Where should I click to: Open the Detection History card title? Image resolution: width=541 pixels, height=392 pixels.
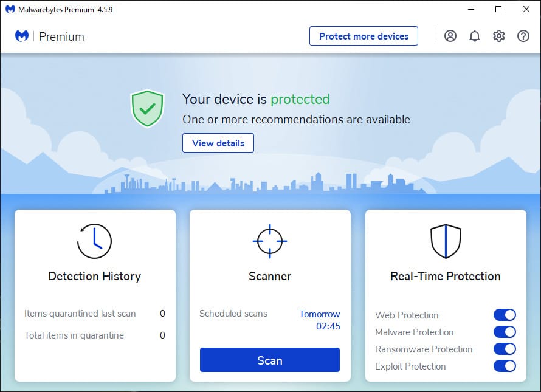(95, 276)
